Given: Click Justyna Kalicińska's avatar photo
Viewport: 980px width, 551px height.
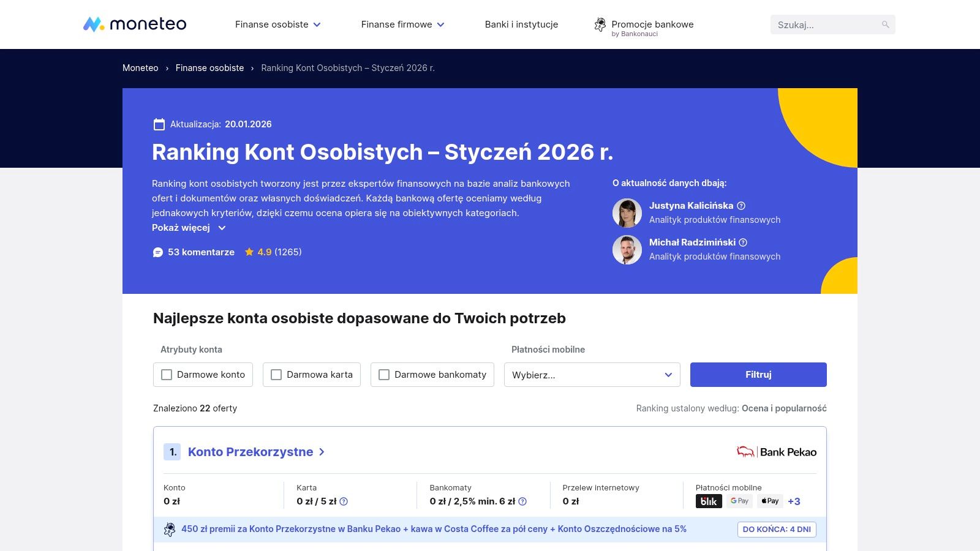Looking at the screenshot, I should point(627,213).
